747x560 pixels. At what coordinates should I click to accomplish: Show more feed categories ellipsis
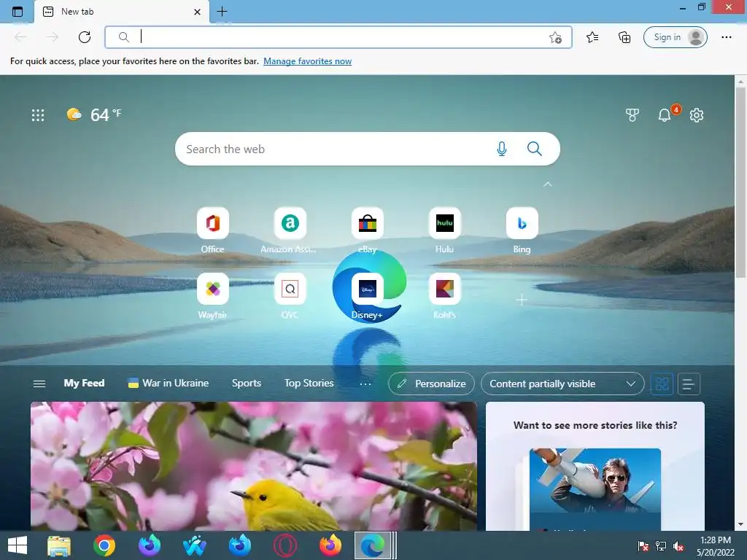(365, 384)
